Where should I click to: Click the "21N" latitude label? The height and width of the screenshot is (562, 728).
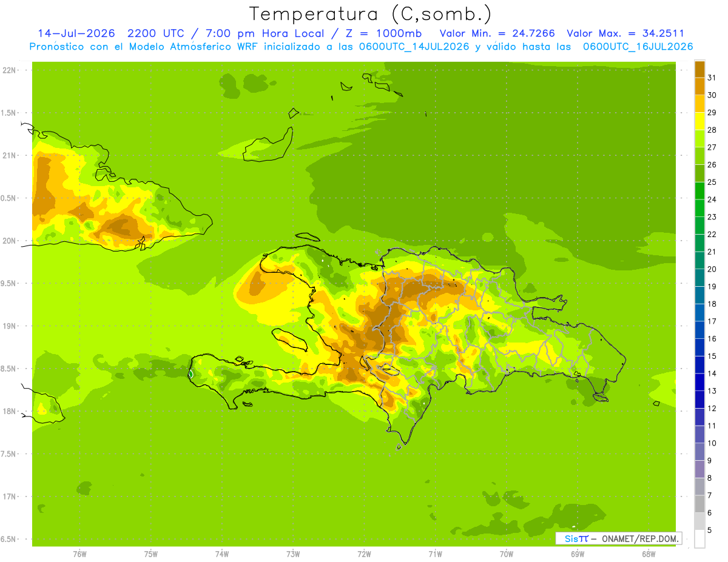pyautogui.click(x=10, y=155)
